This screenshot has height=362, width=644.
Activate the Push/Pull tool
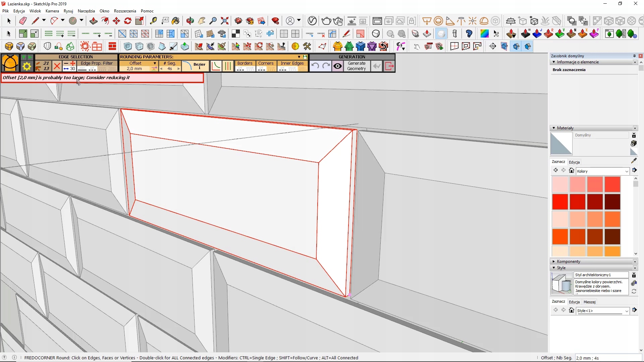point(94,21)
